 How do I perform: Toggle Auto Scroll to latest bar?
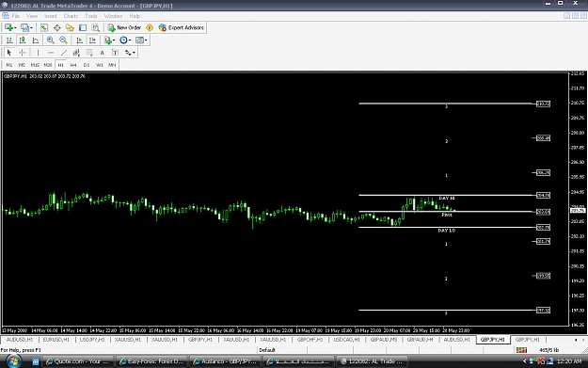[79, 40]
